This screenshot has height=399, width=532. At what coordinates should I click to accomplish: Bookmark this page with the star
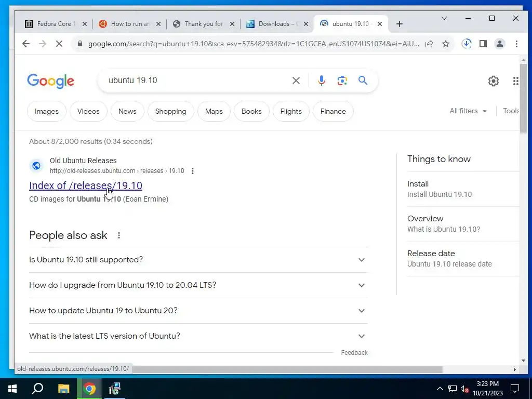[446, 44]
